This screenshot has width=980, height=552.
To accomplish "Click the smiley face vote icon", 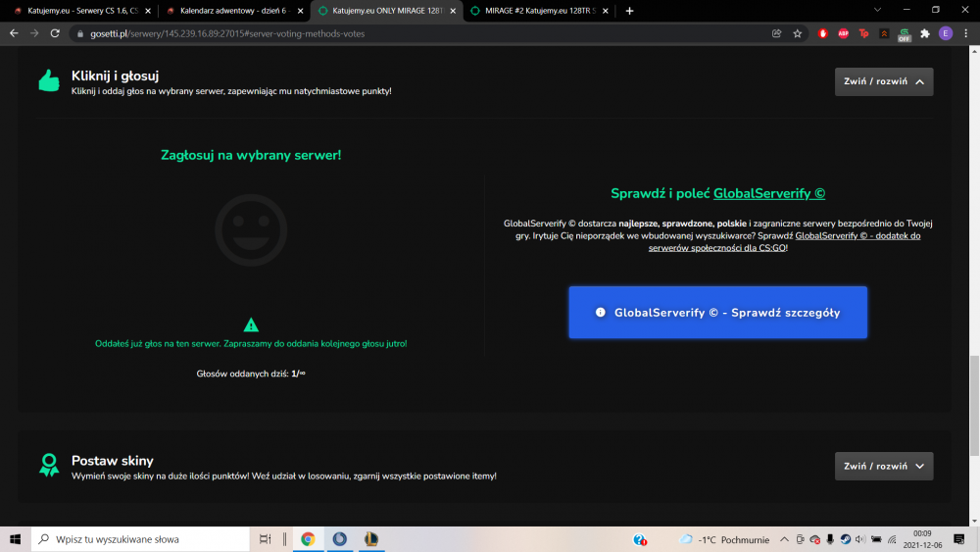I will [x=251, y=230].
